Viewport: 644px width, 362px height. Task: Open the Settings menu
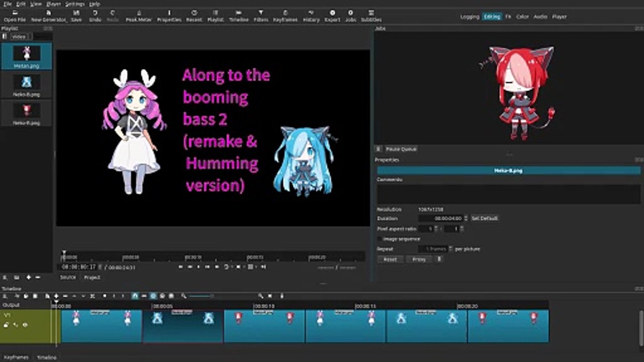coord(75,4)
